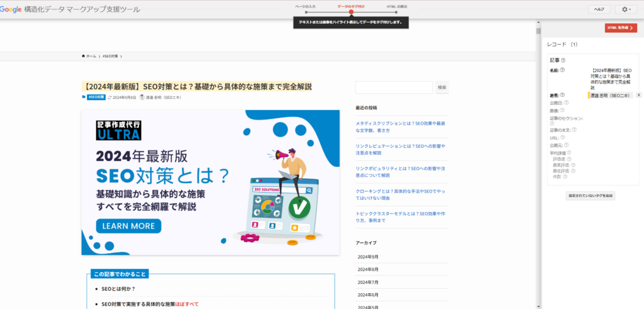Open the help icon next to 公開元
The width and height of the screenshot is (644, 309).
pyautogui.click(x=567, y=145)
